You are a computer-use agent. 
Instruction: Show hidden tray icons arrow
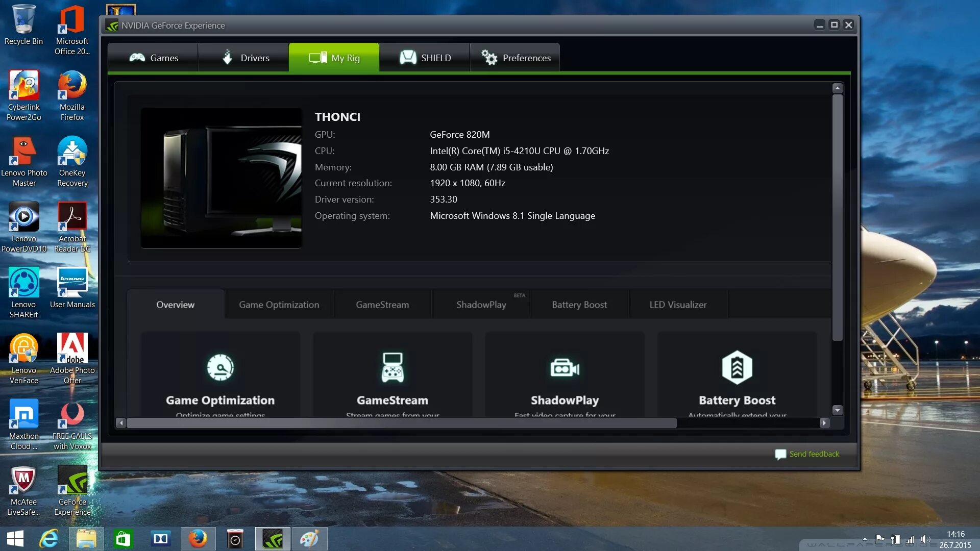tap(865, 539)
